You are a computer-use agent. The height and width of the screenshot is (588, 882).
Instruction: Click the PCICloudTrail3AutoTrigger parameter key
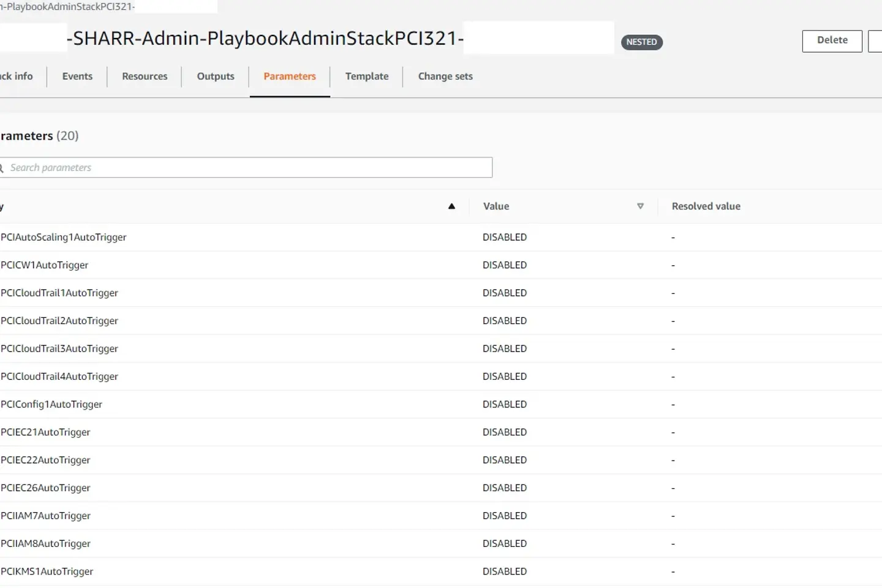(59, 349)
